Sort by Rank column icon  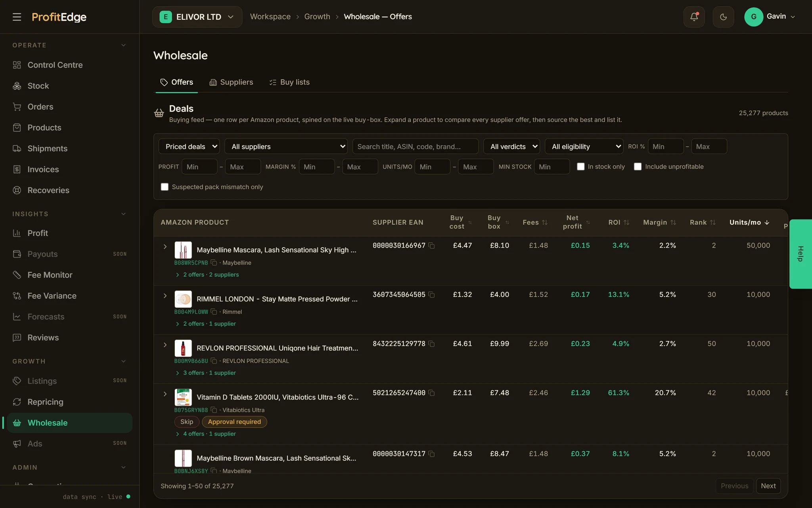(712, 222)
